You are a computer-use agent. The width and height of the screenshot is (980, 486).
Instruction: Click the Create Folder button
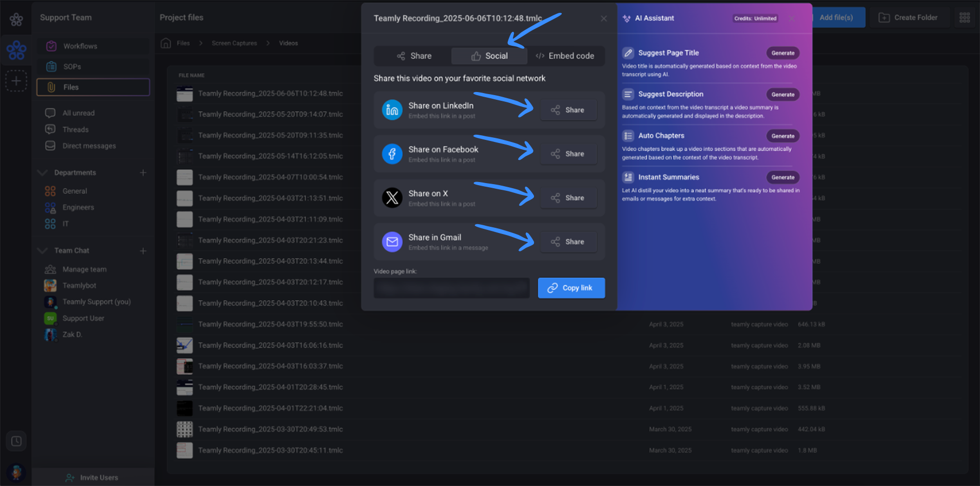pyautogui.click(x=908, y=17)
